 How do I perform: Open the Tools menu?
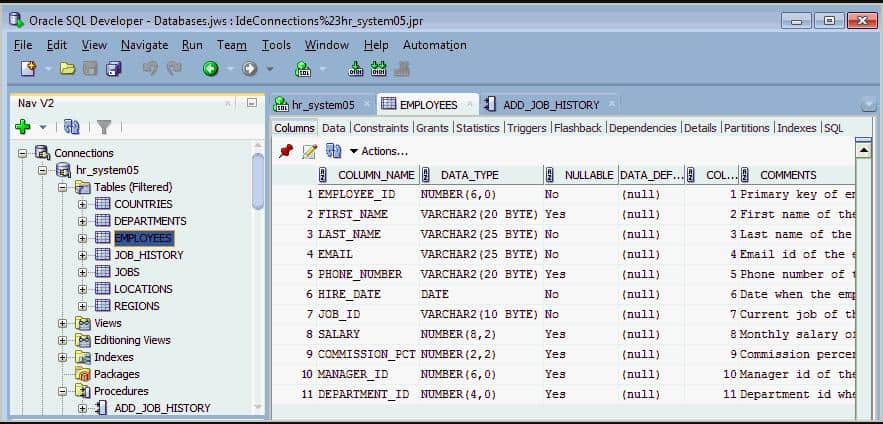coord(276,45)
